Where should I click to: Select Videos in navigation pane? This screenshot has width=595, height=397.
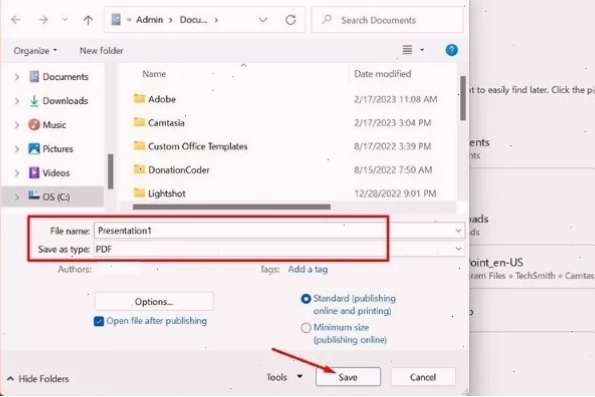tap(49, 173)
